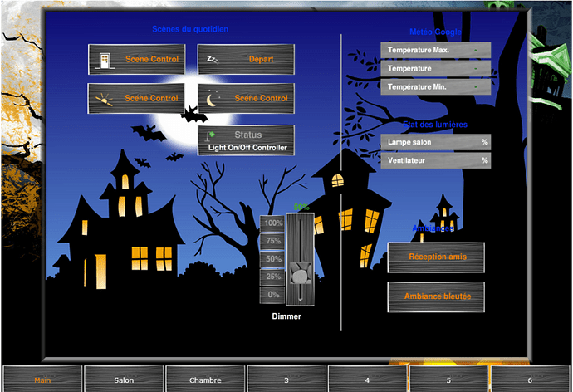
Task: Select the 50% dimmer preset
Action: 272,259
